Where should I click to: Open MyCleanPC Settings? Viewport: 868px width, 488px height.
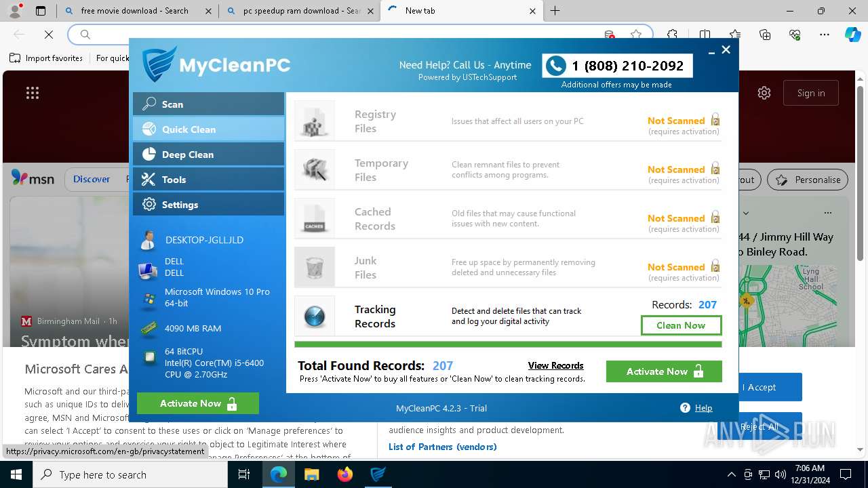coord(208,204)
